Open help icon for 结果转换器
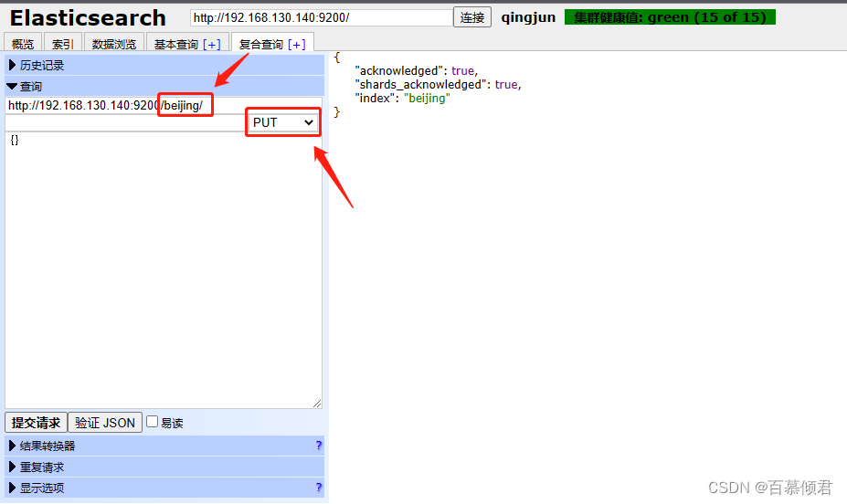The height and width of the screenshot is (504, 847). click(318, 446)
